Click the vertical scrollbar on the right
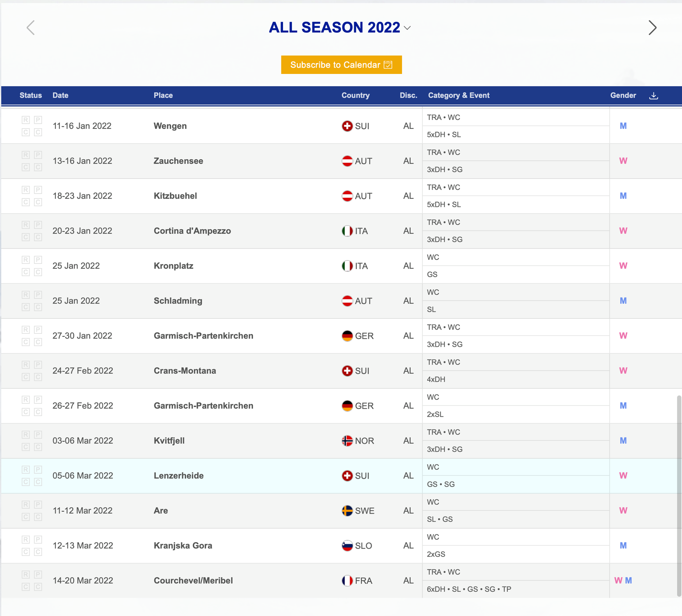This screenshot has width=682, height=616. point(679,496)
